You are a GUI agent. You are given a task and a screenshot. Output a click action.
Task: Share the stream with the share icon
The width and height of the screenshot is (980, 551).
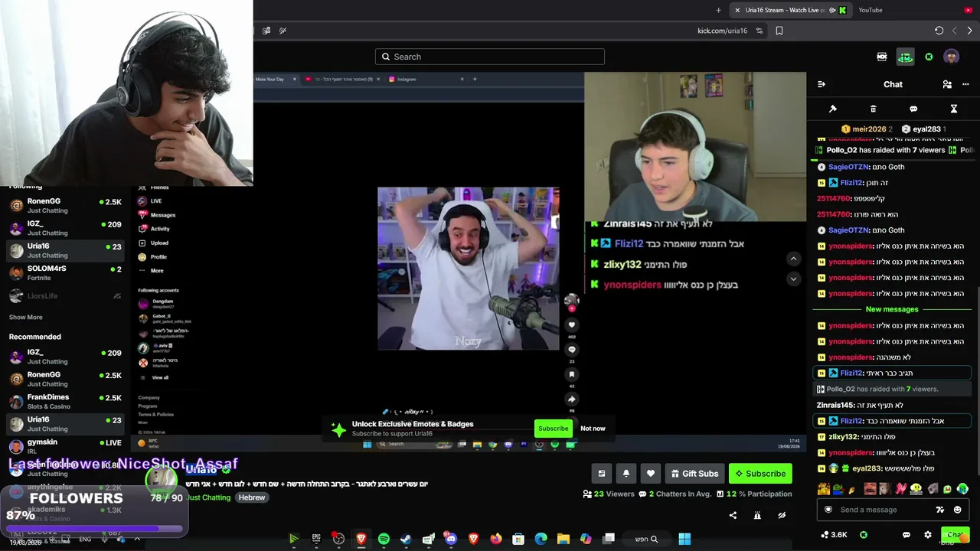click(x=733, y=515)
